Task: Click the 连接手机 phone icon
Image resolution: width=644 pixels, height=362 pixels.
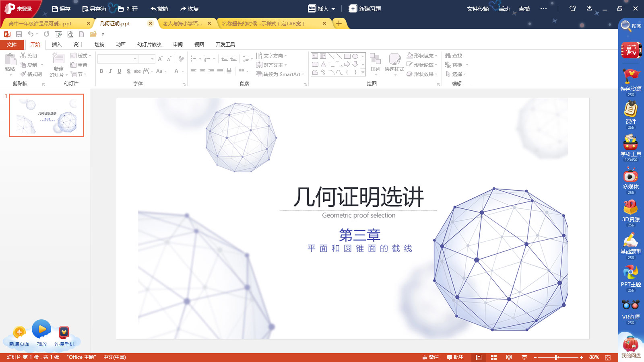Action: click(64, 333)
